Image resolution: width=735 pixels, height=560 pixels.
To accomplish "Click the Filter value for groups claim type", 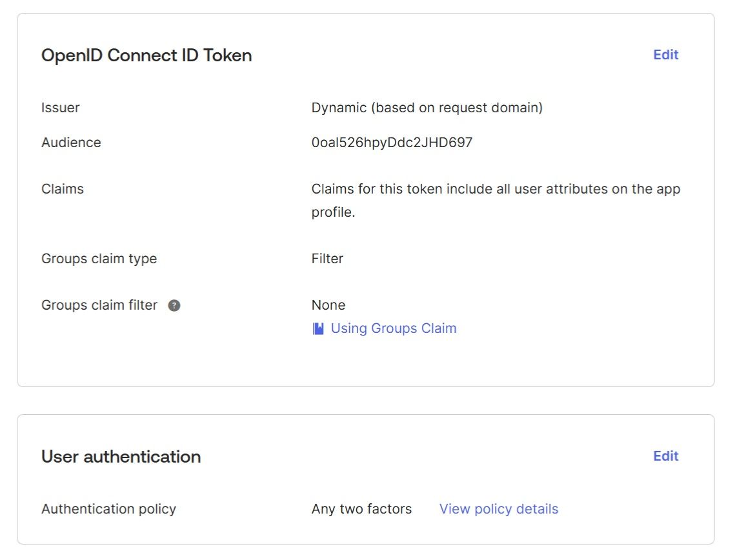I will (x=327, y=259).
